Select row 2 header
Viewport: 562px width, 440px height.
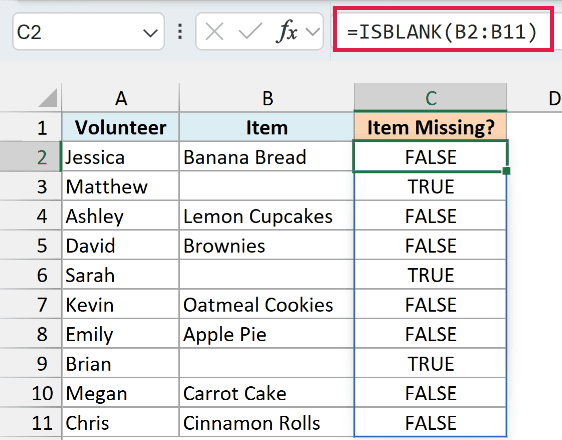pos(30,157)
